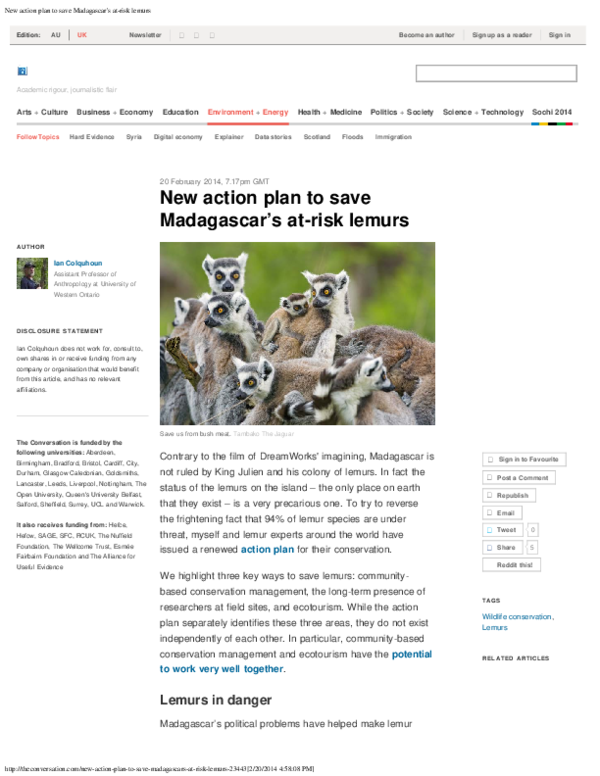The width and height of the screenshot is (600, 776).
Task: Click first social icon beside Newsletter
Action: [182, 35]
